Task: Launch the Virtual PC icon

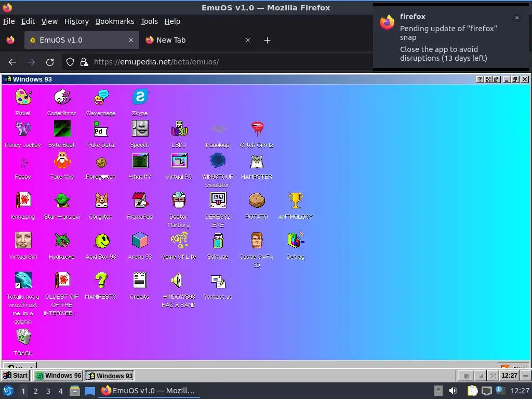Action: 179,161
